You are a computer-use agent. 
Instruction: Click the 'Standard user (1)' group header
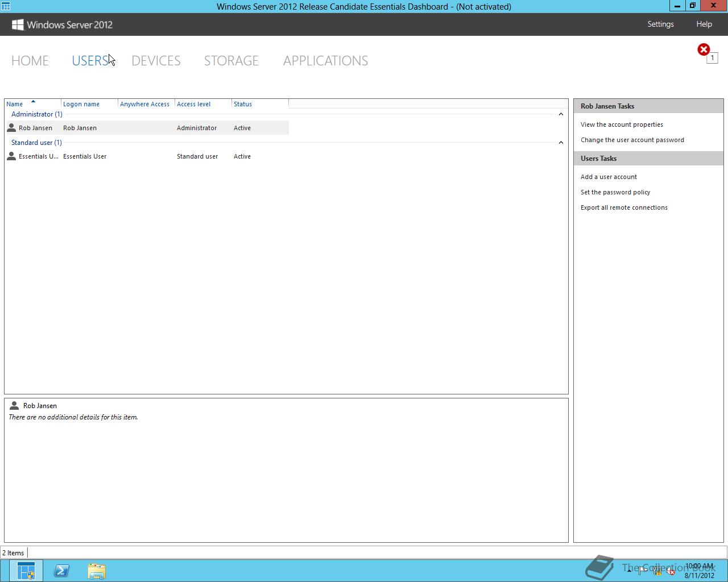(x=36, y=143)
